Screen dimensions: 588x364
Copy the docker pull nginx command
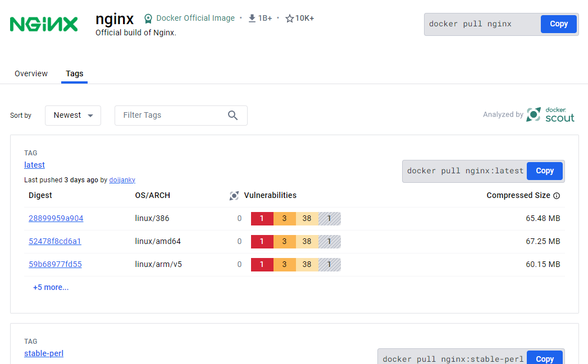(x=558, y=24)
